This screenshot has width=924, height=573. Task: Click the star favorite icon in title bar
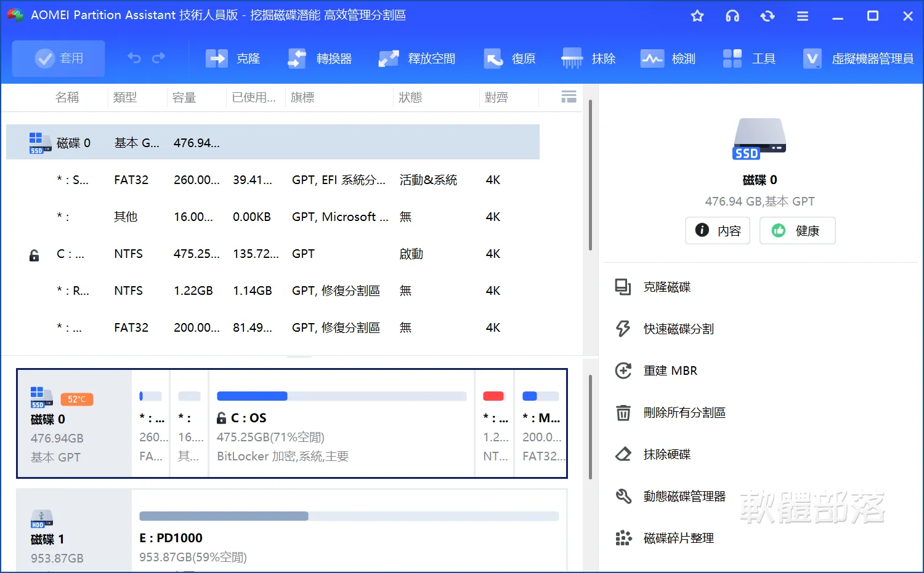click(x=697, y=16)
